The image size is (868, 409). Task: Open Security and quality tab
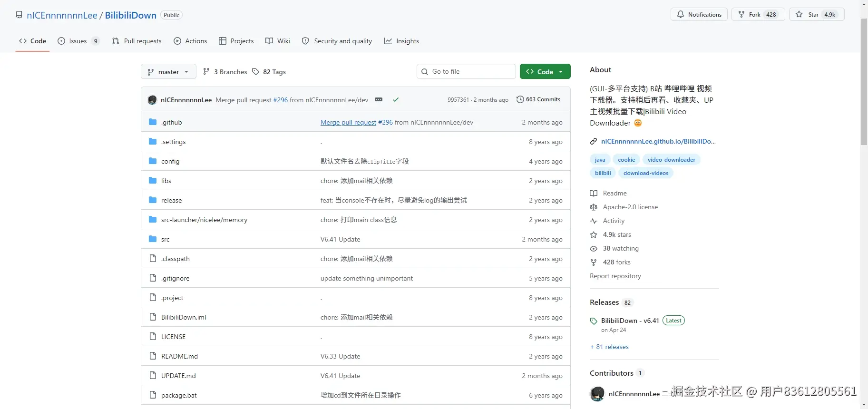click(337, 41)
